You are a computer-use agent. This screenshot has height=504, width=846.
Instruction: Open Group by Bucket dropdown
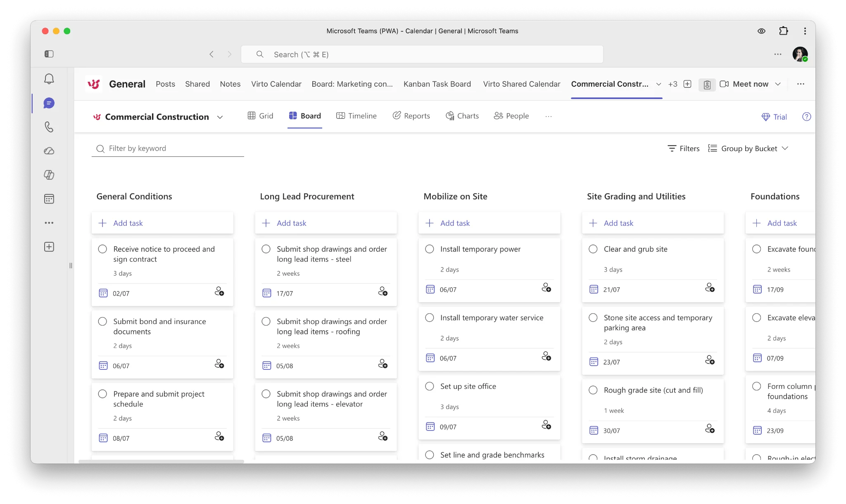pyautogui.click(x=748, y=149)
